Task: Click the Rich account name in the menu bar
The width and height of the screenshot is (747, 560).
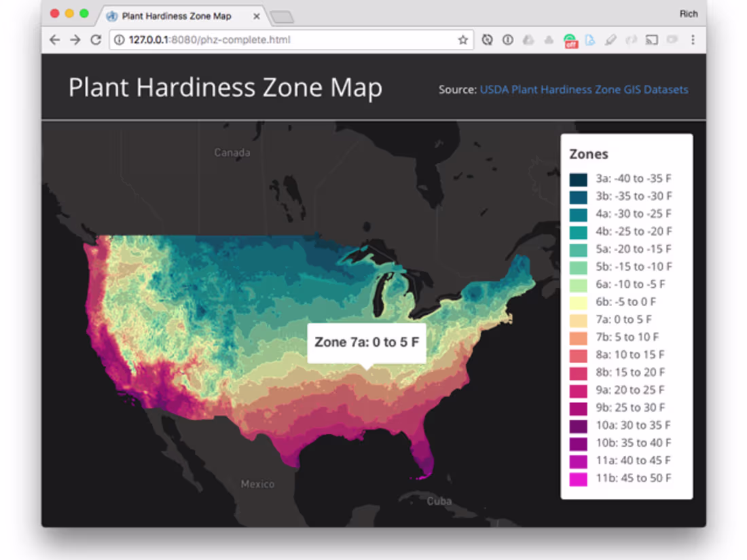Action: tap(689, 14)
